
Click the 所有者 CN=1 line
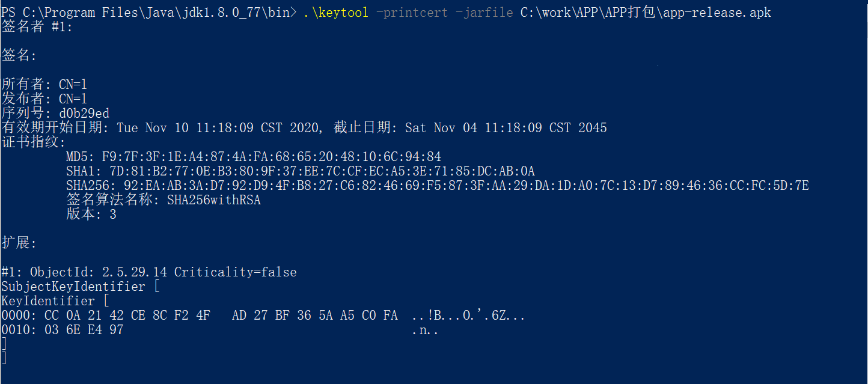44,84
